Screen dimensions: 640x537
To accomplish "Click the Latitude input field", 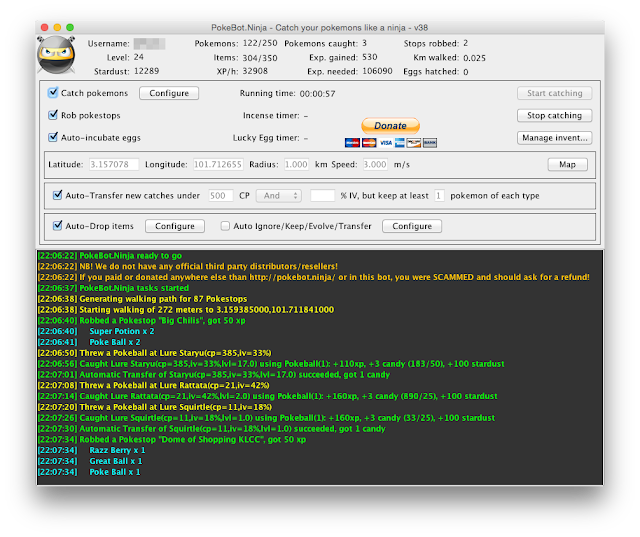I will pos(114,164).
